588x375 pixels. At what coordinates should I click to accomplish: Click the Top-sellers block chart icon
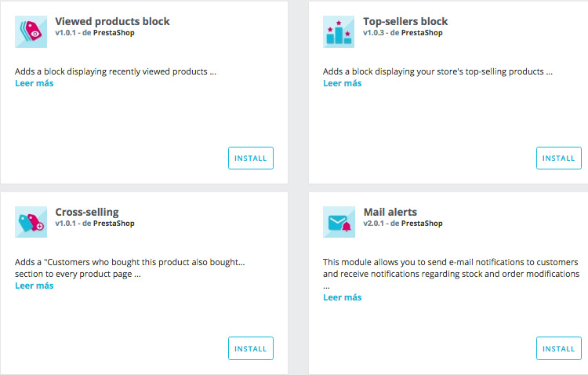[339, 31]
